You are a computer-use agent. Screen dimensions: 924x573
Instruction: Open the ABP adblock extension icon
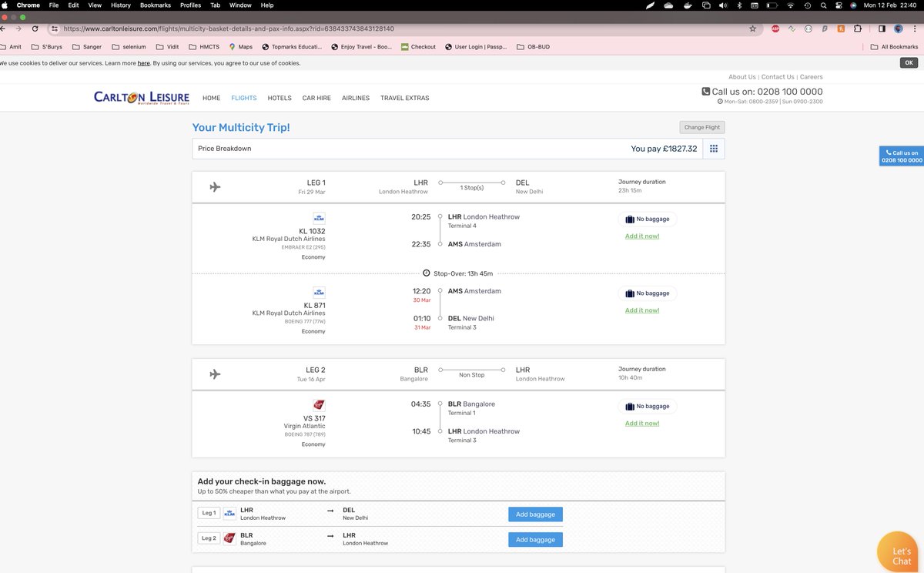click(x=775, y=28)
